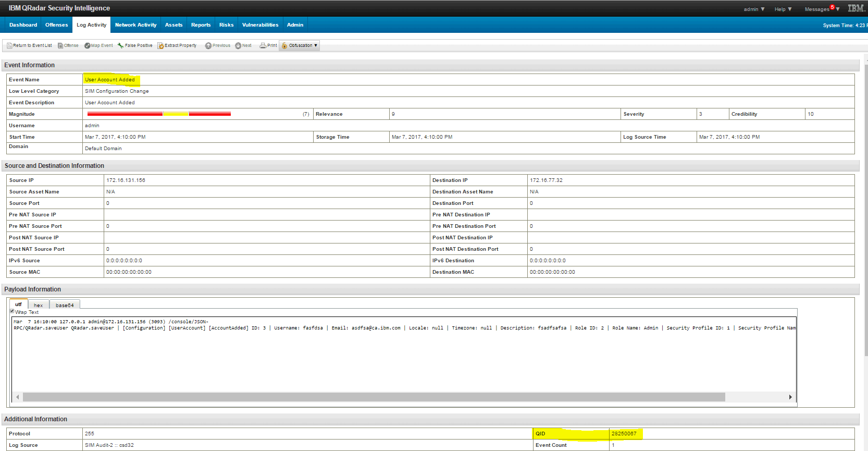Click the payload text area
Image resolution: width=868 pixels, height=451 pixels.
[x=404, y=360]
